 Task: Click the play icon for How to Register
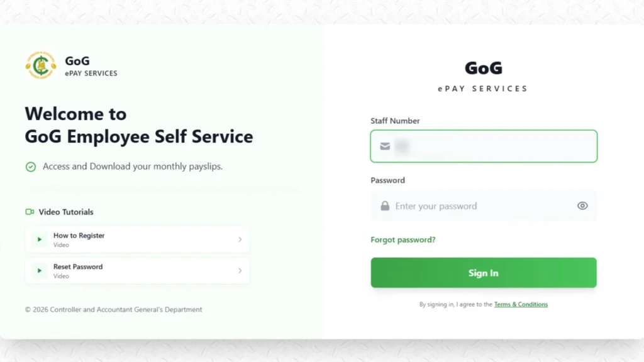[38, 239]
